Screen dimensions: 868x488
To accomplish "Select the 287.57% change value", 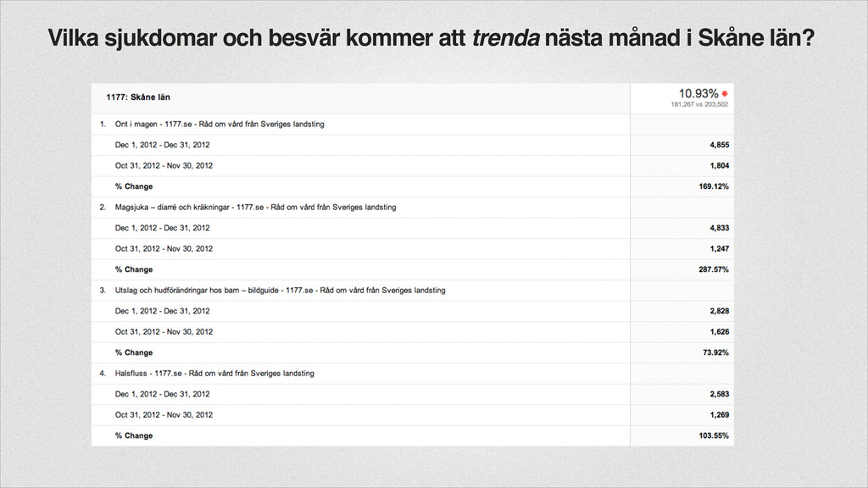I will 714,269.
